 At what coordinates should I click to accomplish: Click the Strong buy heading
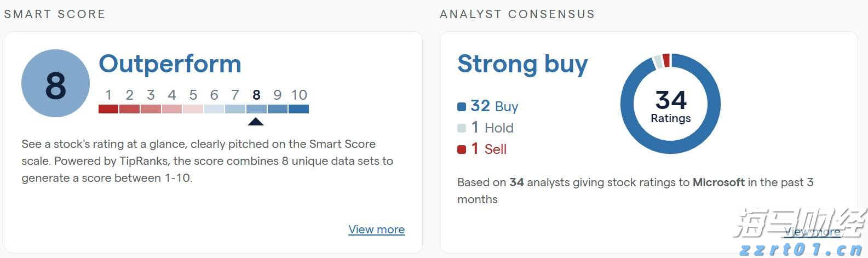522,65
